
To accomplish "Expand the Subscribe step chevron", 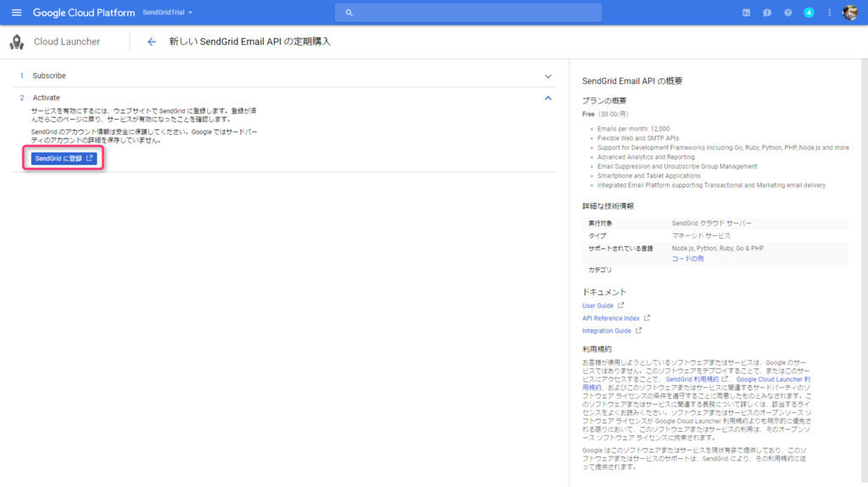I will (x=548, y=76).
